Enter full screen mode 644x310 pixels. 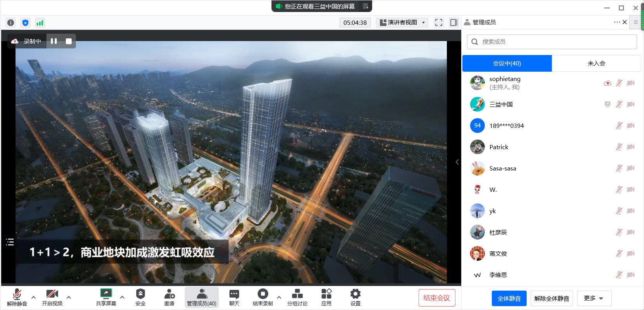(x=439, y=22)
